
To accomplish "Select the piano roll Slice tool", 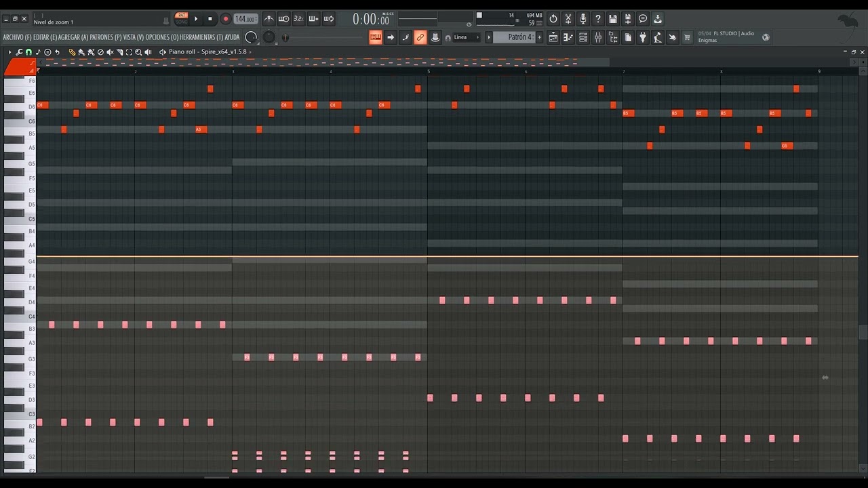I will (119, 52).
